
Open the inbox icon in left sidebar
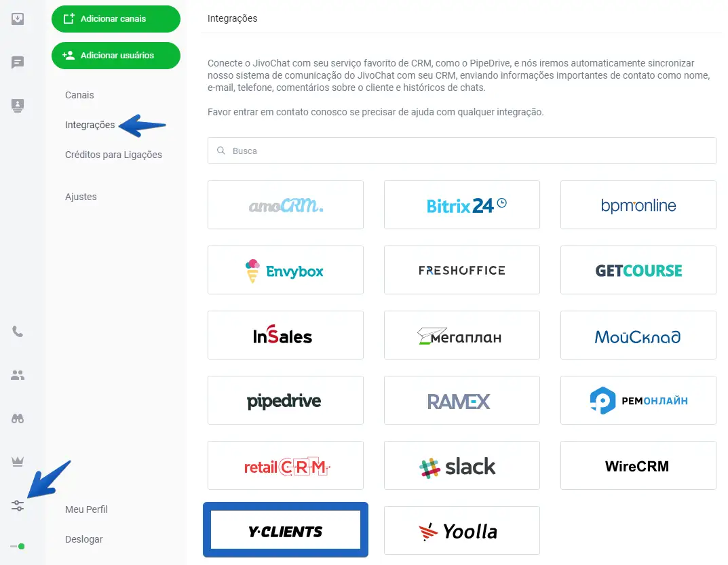click(x=18, y=19)
